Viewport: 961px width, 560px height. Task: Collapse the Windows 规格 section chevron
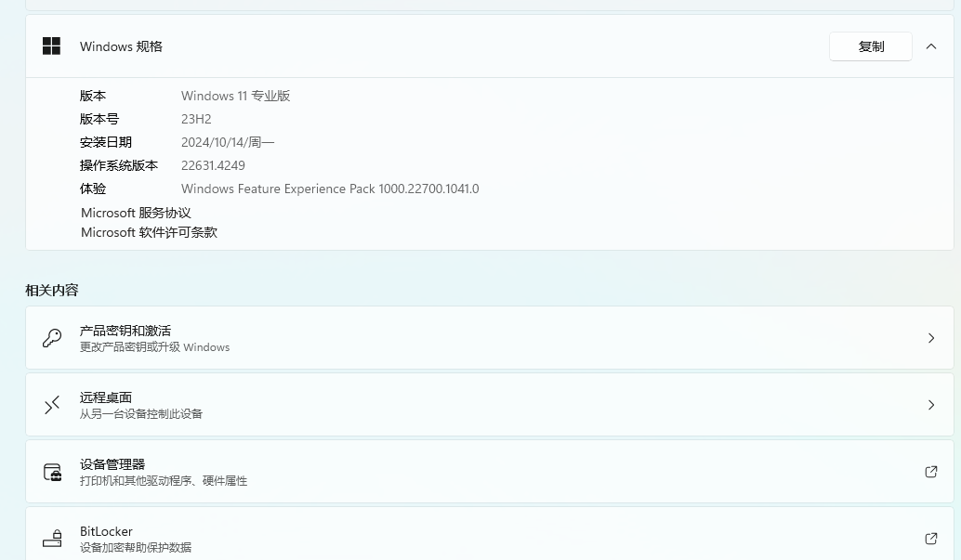pos(931,46)
